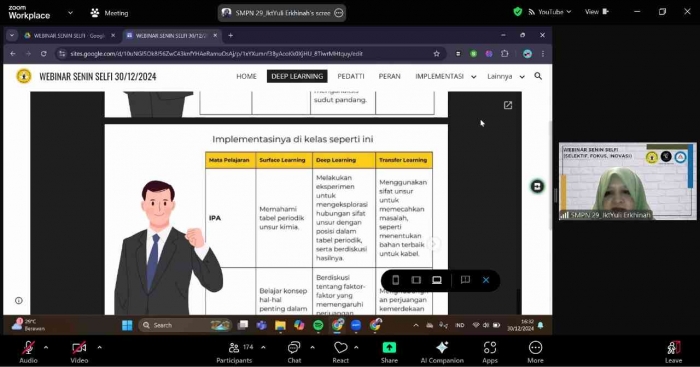The height and width of the screenshot is (367, 700).
Task: Click the page vertical scrollbar
Action: (550, 174)
